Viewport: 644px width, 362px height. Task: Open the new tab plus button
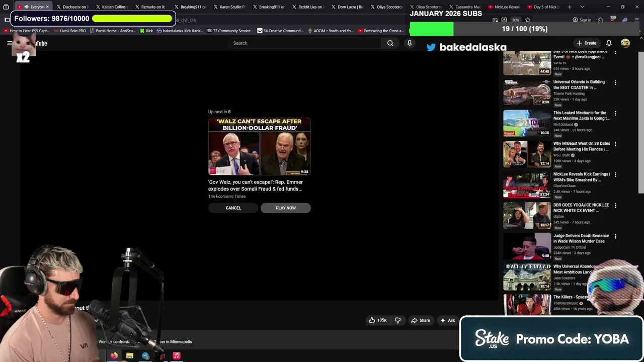(x=570, y=7)
